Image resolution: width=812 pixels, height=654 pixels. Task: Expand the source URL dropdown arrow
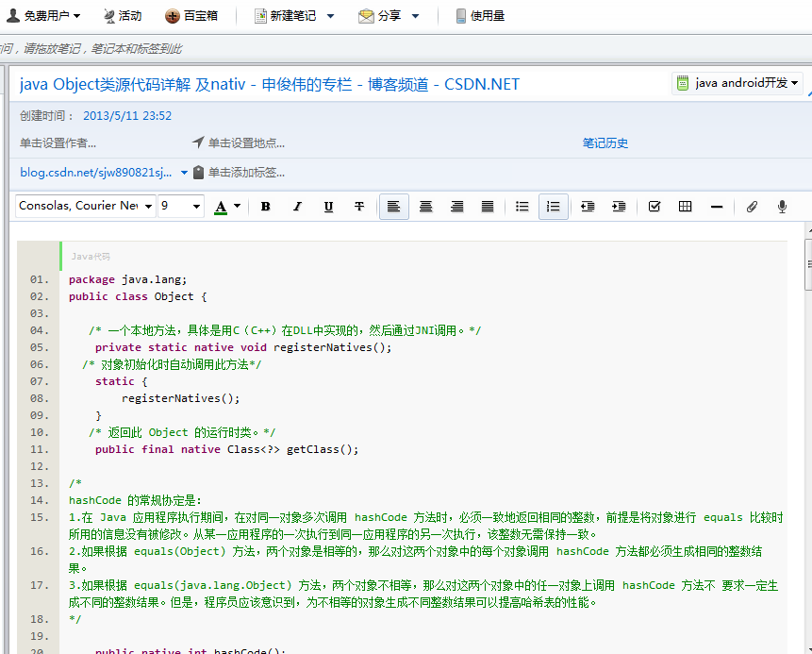click(x=184, y=173)
